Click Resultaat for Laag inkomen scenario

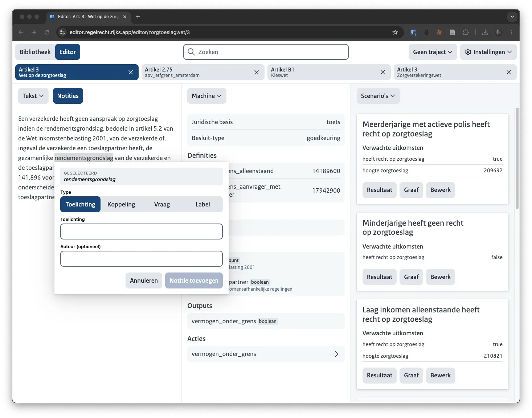tap(380, 376)
